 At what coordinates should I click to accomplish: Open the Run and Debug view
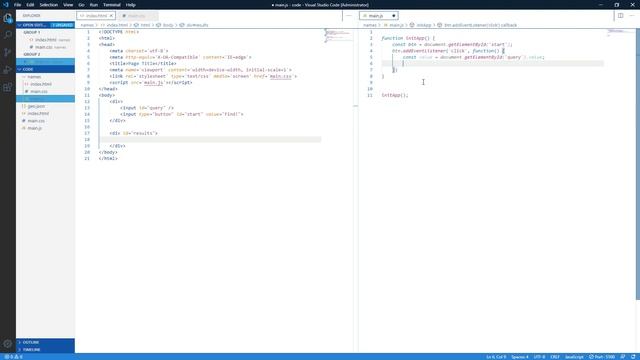pyautogui.click(x=8, y=70)
